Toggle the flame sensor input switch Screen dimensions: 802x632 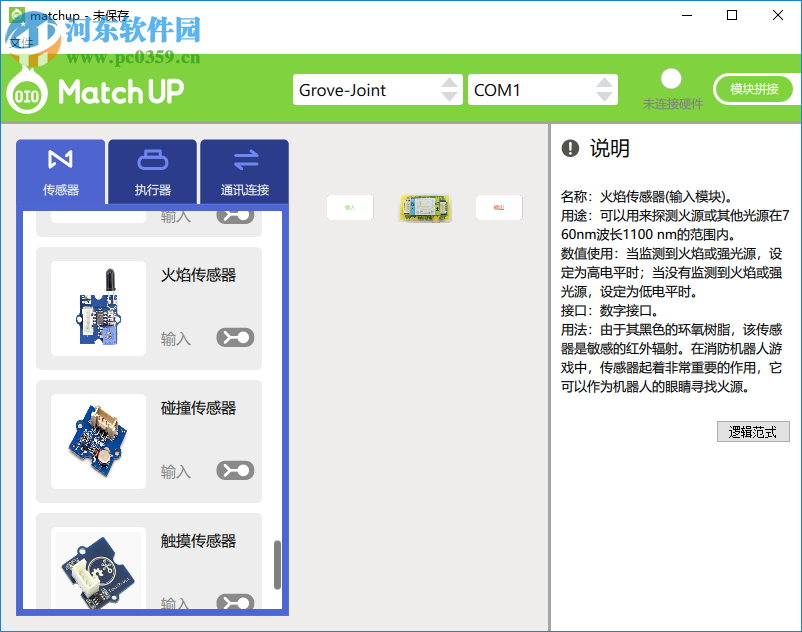click(x=234, y=337)
